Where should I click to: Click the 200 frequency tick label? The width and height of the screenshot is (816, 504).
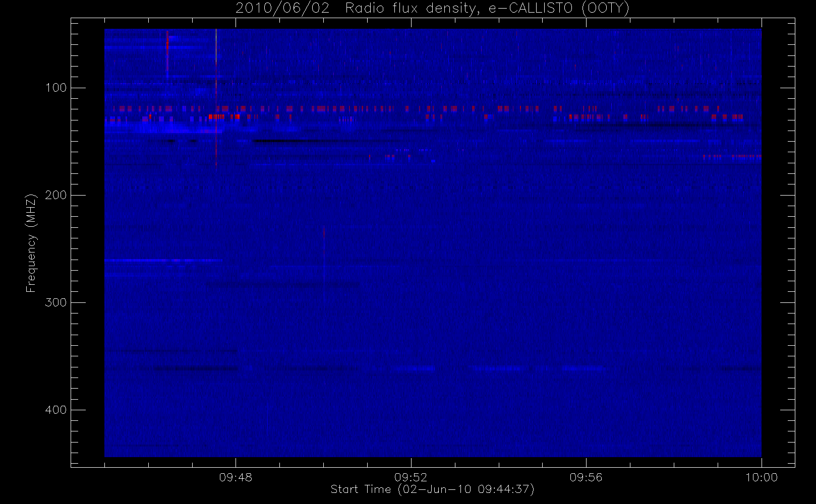point(56,195)
